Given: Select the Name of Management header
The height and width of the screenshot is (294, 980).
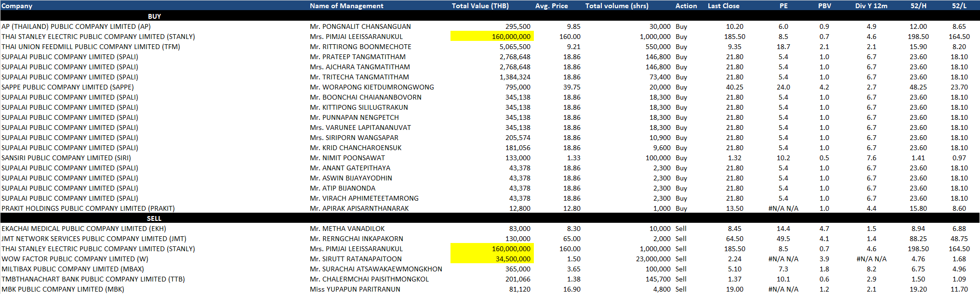Looking at the screenshot, I should click(x=346, y=6).
